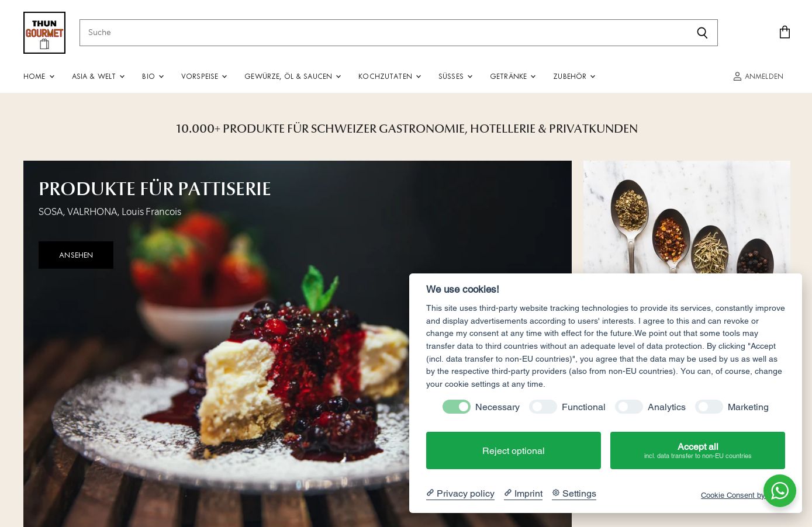Turn on the Marketing cookies switch
Image resolution: width=812 pixels, height=527 pixels.
click(x=709, y=407)
